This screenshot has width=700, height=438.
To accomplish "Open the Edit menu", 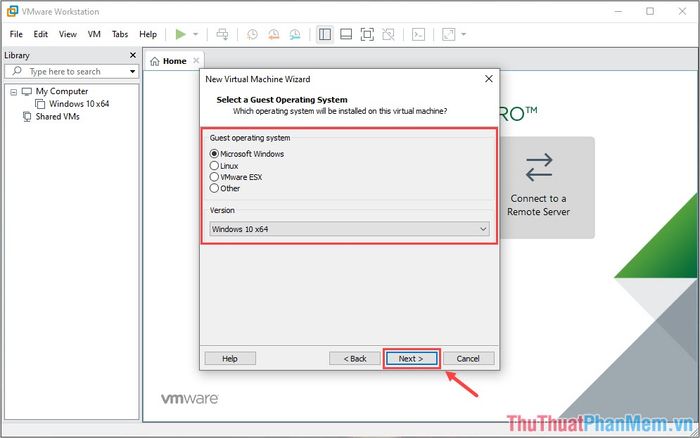I will (41, 34).
